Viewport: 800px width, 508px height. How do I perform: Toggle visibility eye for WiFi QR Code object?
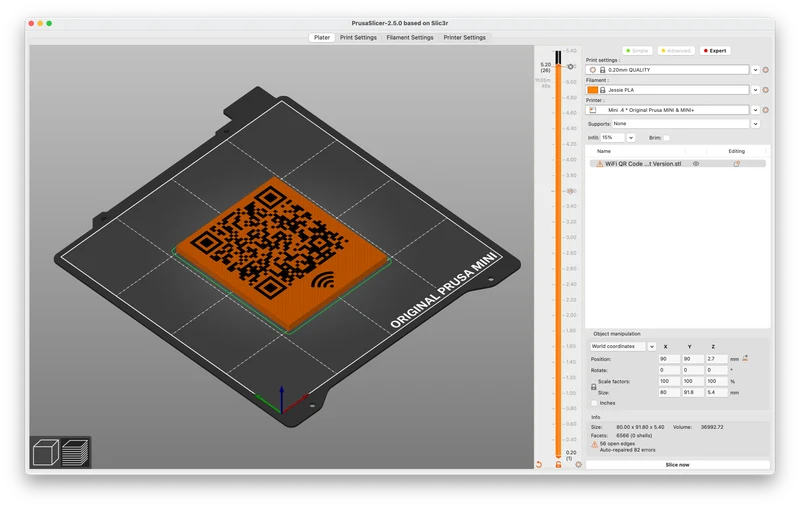pos(695,164)
